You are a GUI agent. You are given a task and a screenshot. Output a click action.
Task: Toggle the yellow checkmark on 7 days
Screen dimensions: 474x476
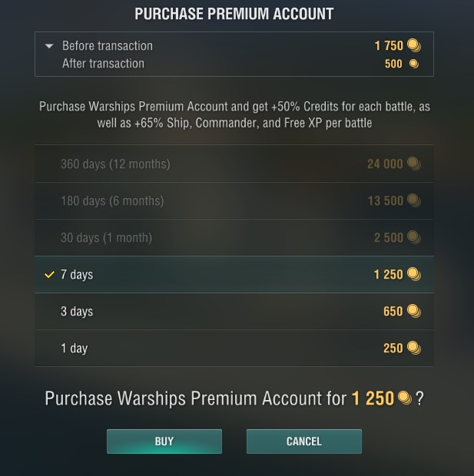coord(49,274)
